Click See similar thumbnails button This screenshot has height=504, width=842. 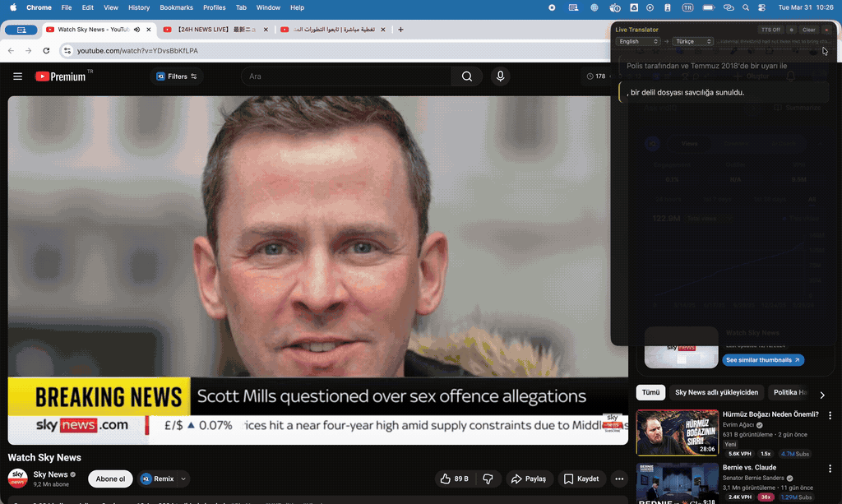(x=763, y=359)
